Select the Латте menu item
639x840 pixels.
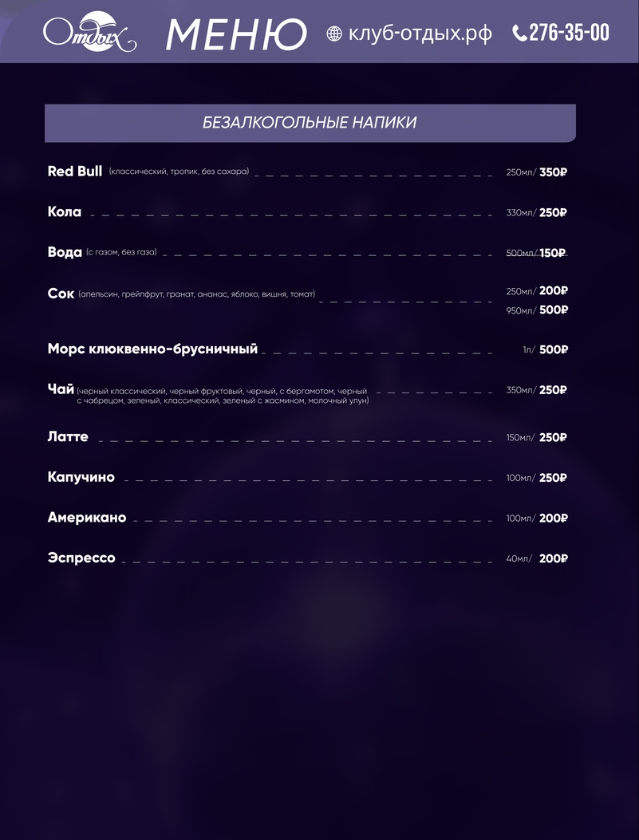pyautogui.click(x=68, y=437)
